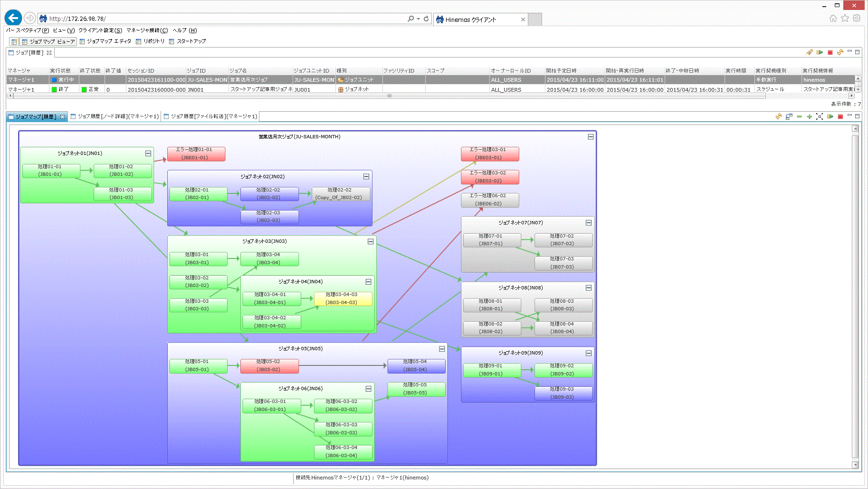Switch to the リポジトリ perspective
This screenshot has width=868, height=489.
(x=150, y=41)
